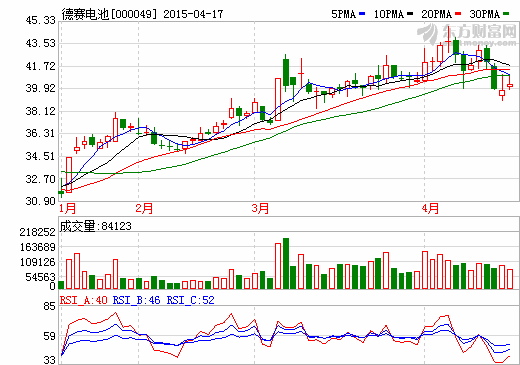Click the 33 RSI axis label

point(49,360)
